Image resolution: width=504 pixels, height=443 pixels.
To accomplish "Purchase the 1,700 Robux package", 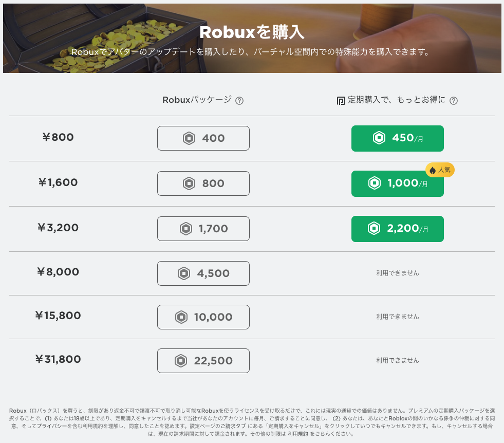I will click(x=203, y=229).
